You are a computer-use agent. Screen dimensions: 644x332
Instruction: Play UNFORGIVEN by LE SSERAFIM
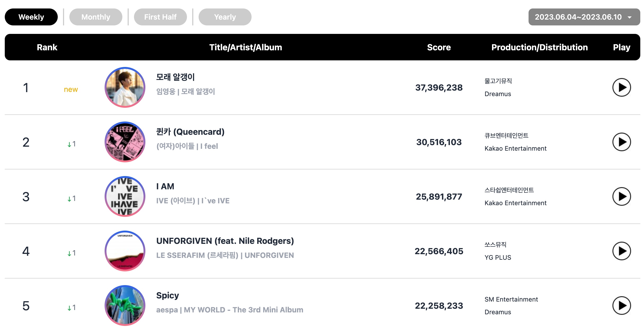(x=621, y=251)
